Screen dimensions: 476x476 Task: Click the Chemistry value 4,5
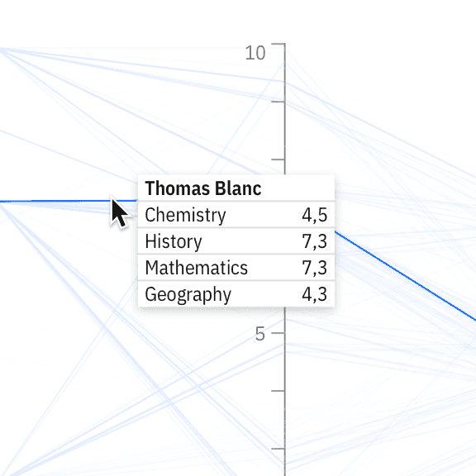click(315, 215)
